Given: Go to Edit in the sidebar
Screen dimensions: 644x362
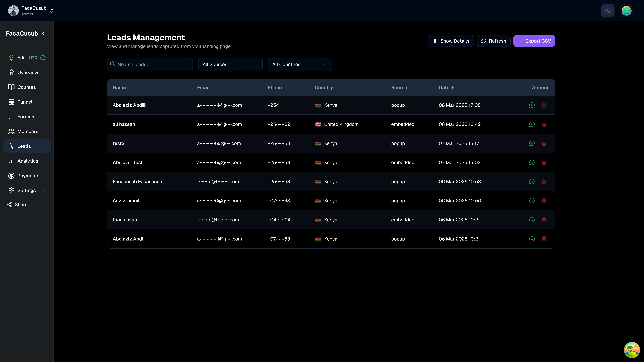Looking at the screenshot, I should (22, 58).
